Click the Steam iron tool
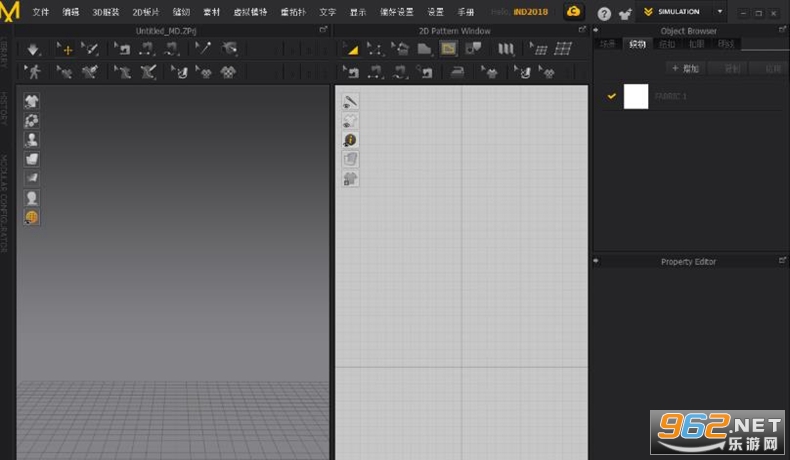The height and width of the screenshot is (460, 790). coord(457,73)
